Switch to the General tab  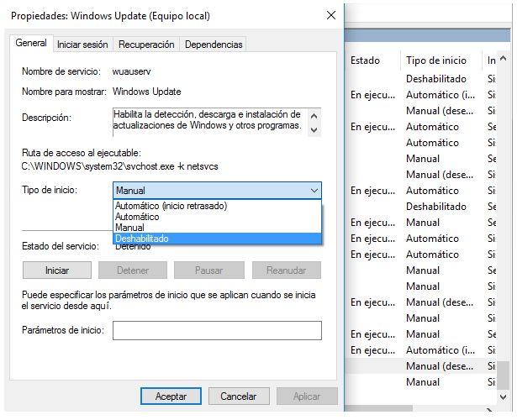[31, 44]
